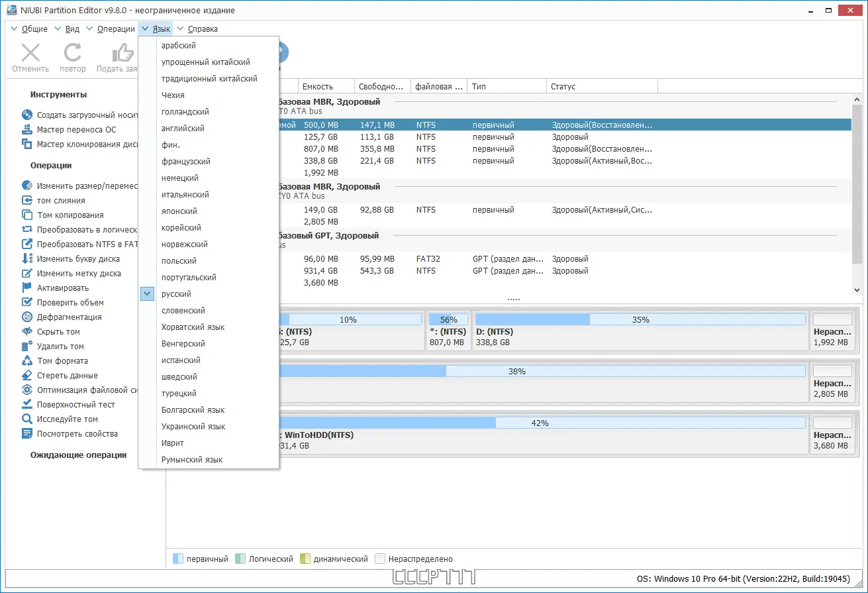
Task: Click the Redo (повтор) toolbar icon
Action: coord(72,53)
